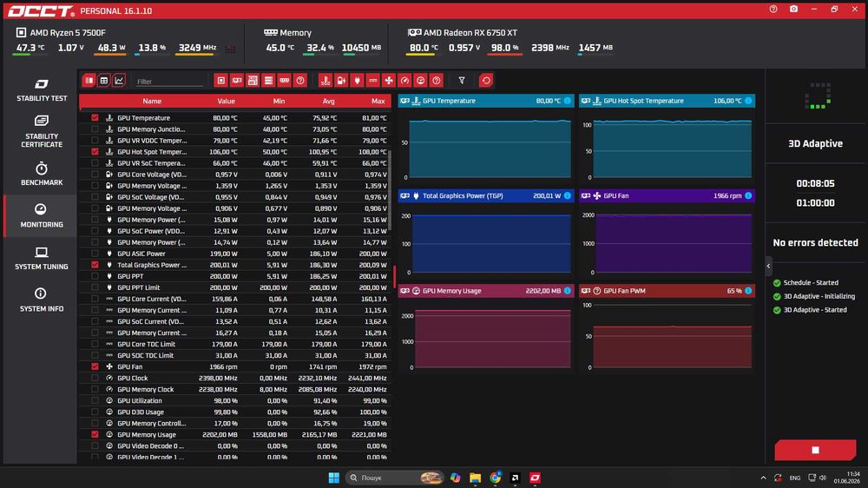
Task: Open info for Total Graphics Power graph
Action: click(568, 195)
